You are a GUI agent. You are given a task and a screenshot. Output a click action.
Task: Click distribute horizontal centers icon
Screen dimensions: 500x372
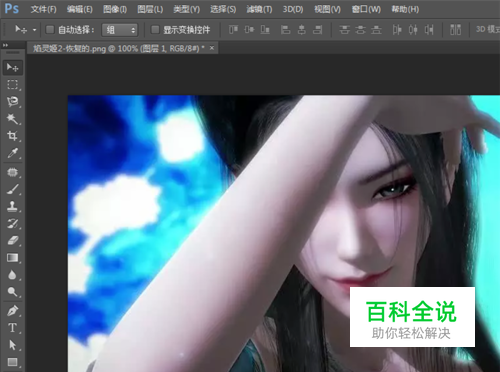[413, 30]
